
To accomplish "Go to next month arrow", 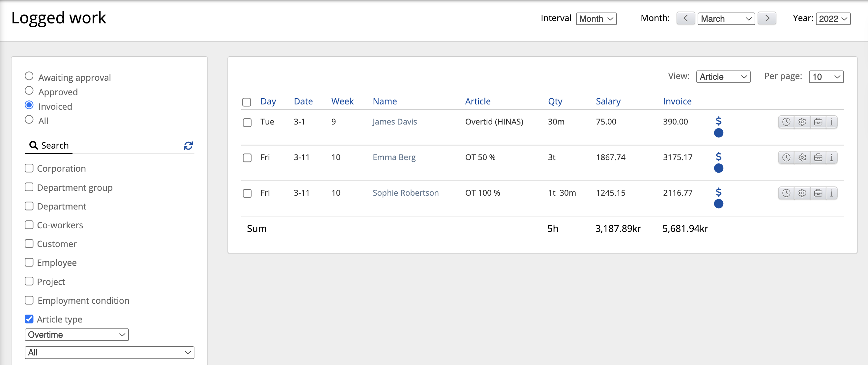I will point(767,18).
